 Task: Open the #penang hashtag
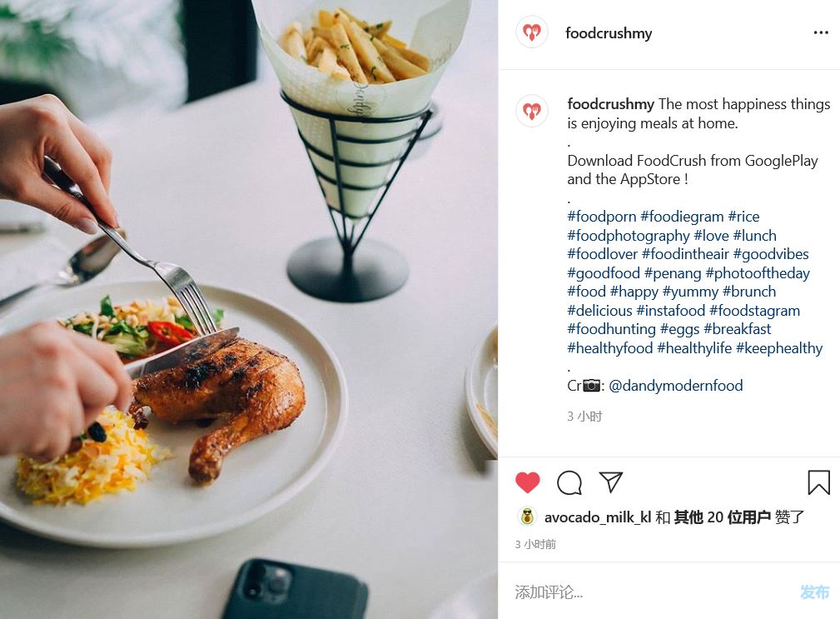click(673, 273)
